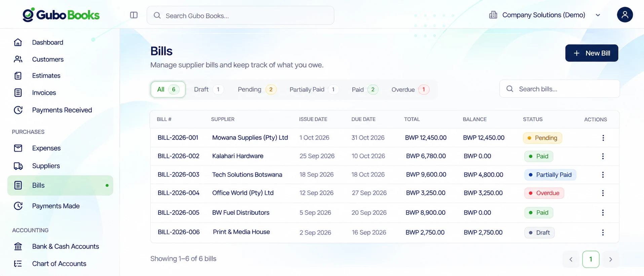Create a New Bill
The height and width of the screenshot is (276, 644).
(592, 53)
